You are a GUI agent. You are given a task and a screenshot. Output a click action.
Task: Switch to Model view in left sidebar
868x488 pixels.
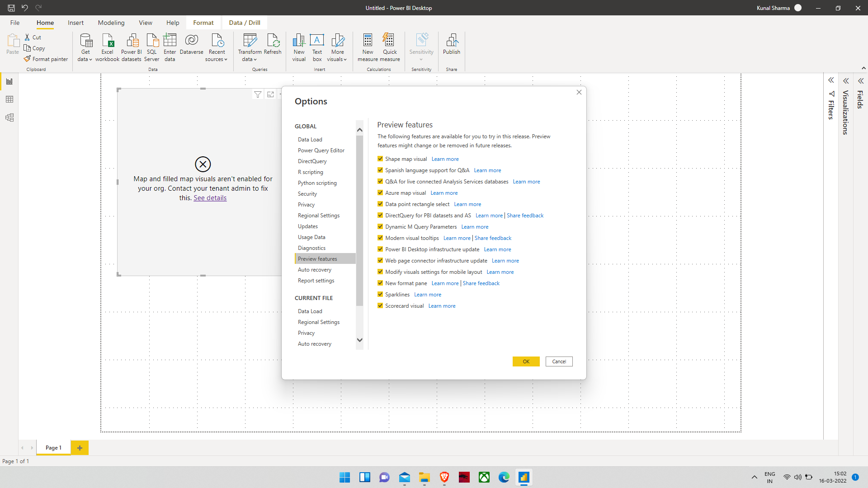(x=9, y=117)
